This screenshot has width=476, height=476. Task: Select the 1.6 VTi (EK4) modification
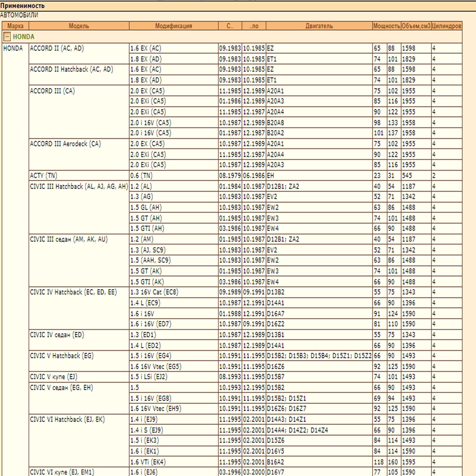(148, 462)
